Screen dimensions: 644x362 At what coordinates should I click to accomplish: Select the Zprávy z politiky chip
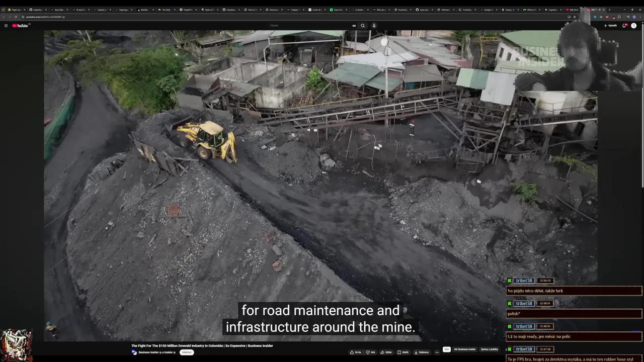490,349
